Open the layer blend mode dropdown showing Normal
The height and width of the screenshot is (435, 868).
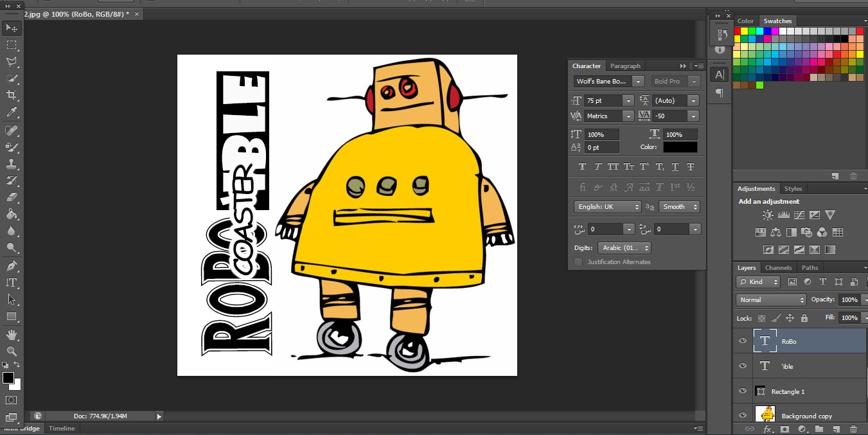[770, 299]
